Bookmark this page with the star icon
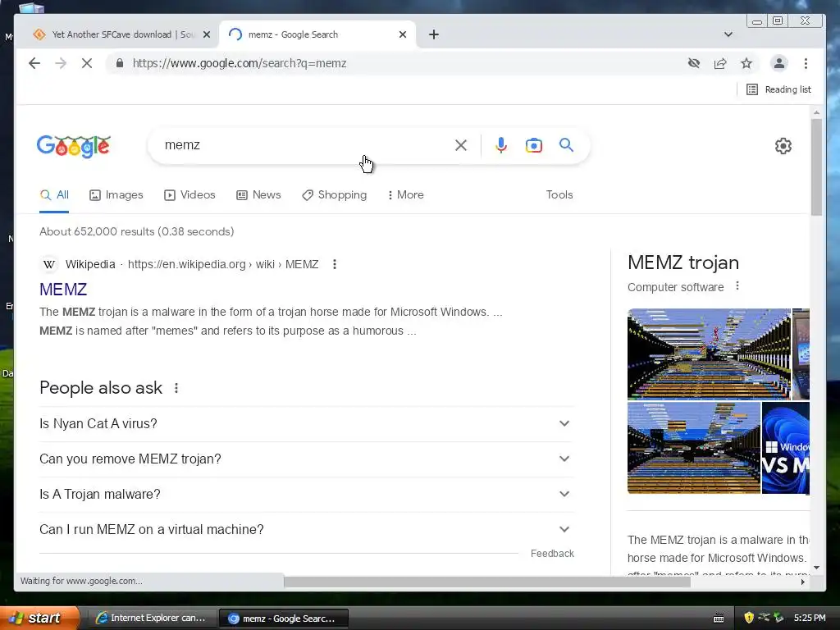The width and height of the screenshot is (840, 630). click(x=746, y=63)
